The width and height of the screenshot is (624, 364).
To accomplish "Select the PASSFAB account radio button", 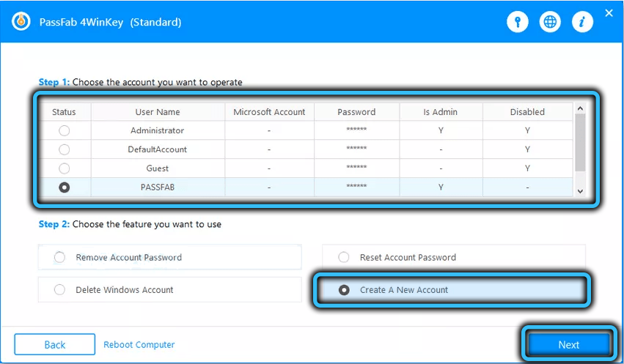I will coord(65,187).
